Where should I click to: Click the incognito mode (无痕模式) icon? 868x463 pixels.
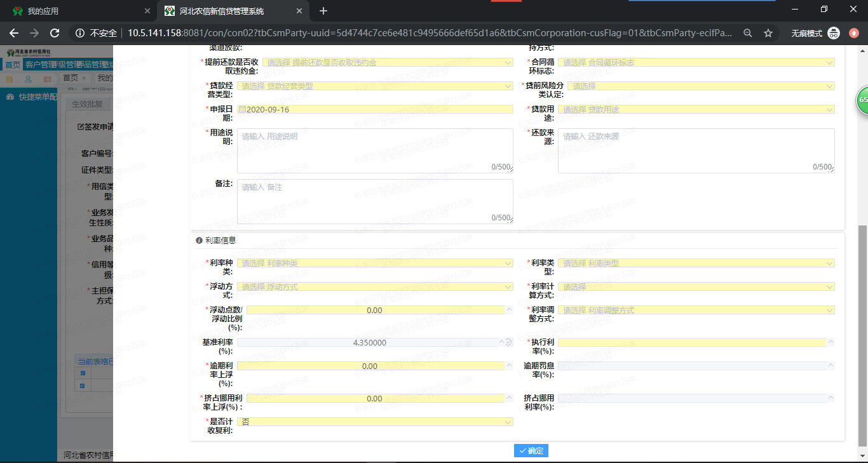click(x=834, y=33)
